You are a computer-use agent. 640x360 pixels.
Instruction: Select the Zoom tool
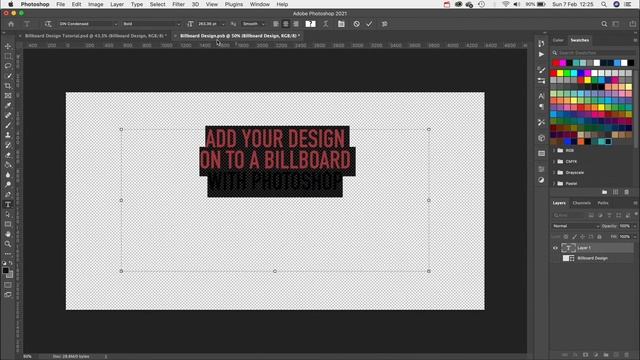(8, 244)
